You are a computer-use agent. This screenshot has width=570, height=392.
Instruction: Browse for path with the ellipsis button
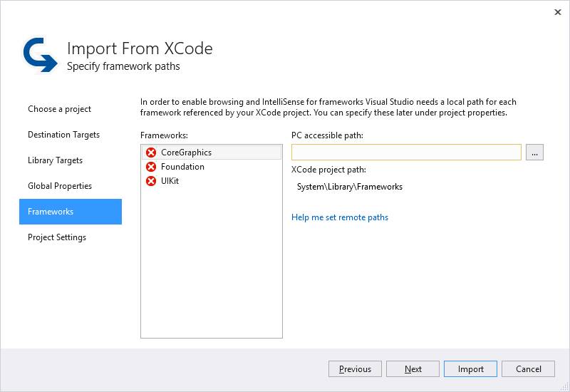click(534, 152)
